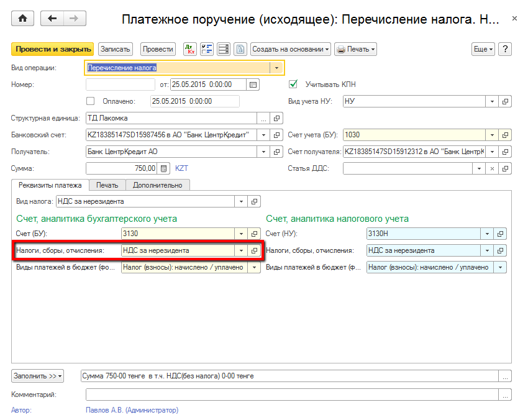Screen dimensions: 528x420
Task: Click the Записать button
Action: 116,49
